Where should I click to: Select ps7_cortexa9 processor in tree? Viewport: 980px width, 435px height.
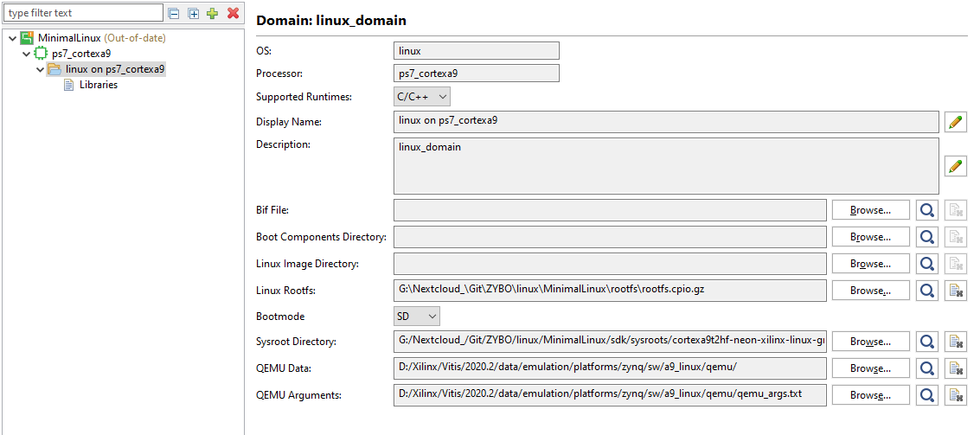click(x=81, y=54)
